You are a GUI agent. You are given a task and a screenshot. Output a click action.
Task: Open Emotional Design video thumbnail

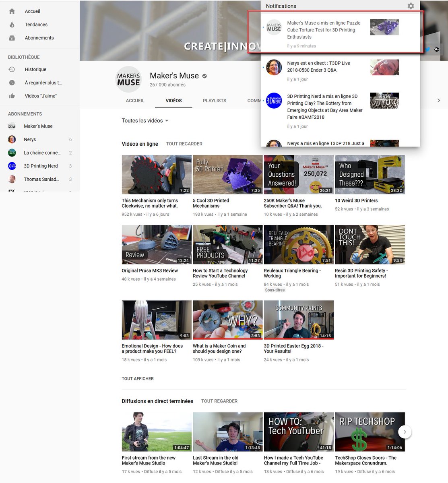[x=157, y=320]
